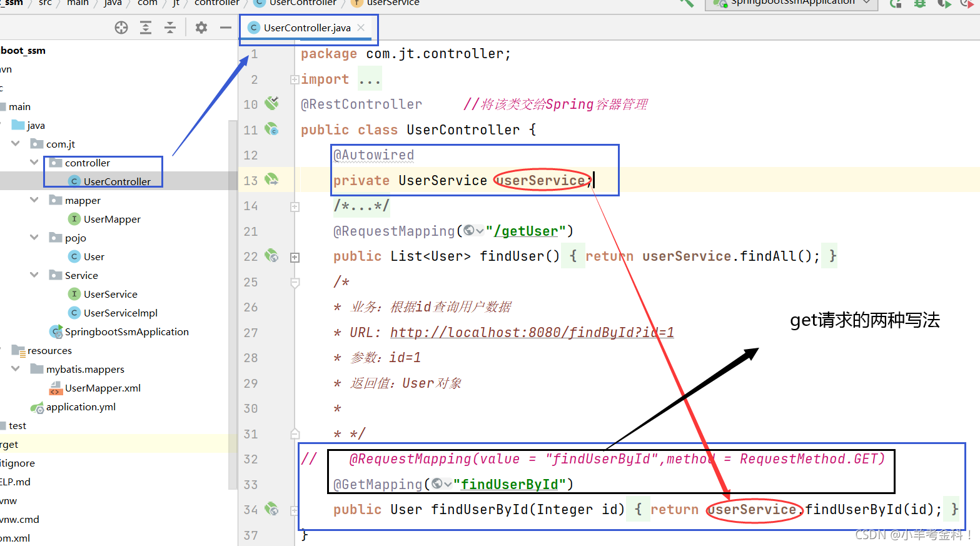Click the autowired dependency gutter icon on line 13
Image resolution: width=980 pixels, height=546 pixels.
[x=271, y=180]
